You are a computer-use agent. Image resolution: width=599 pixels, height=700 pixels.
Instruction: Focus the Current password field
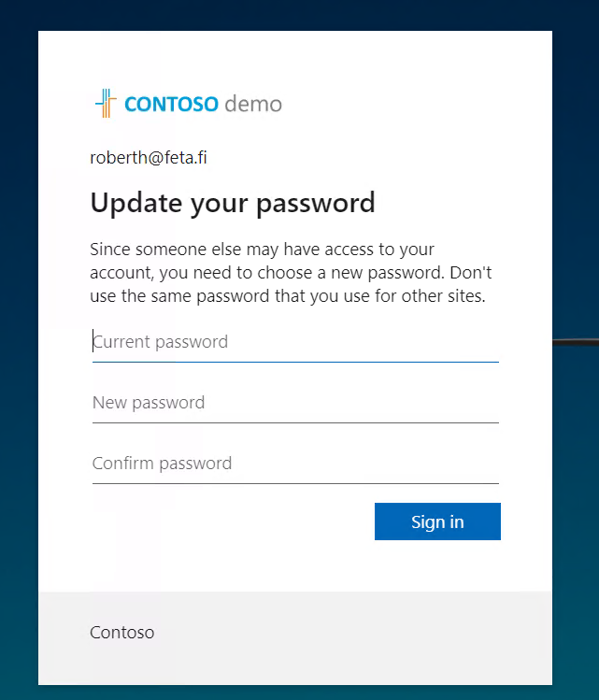coord(295,342)
